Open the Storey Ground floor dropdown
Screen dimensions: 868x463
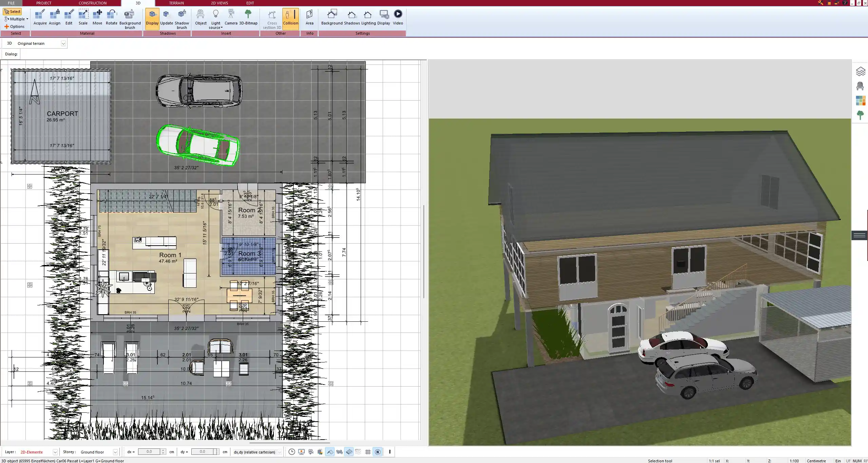pos(115,452)
